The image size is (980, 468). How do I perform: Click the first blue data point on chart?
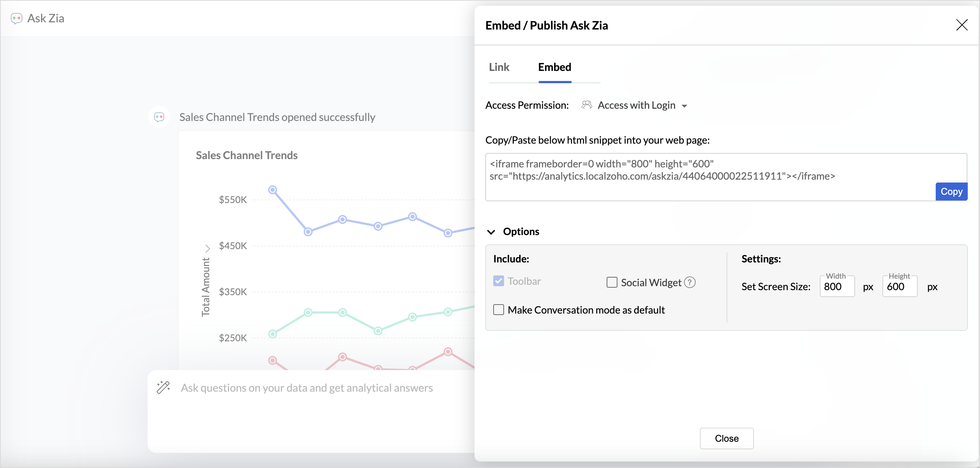pyautogui.click(x=273, y=189)
